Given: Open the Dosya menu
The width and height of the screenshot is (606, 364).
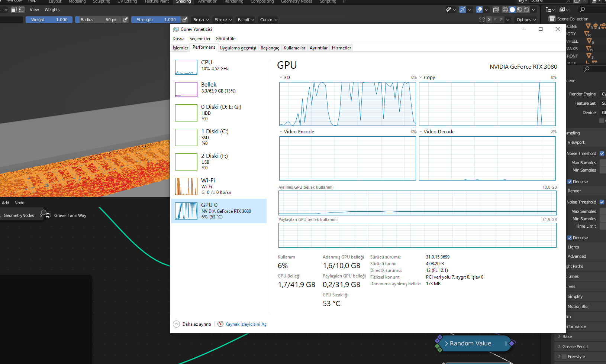Looking at the screenshot, I should point(178,39).
